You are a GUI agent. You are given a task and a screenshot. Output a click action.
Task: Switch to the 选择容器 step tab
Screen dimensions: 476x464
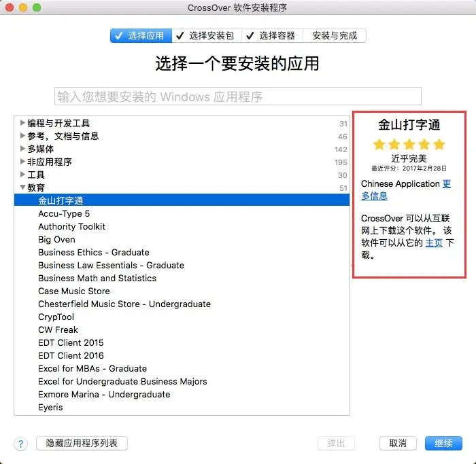point(272,36)
